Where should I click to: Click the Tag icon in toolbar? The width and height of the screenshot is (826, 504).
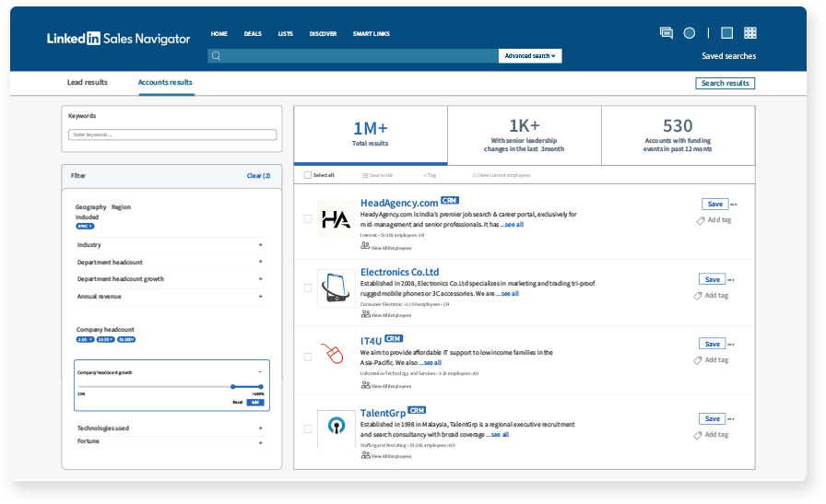425,175
